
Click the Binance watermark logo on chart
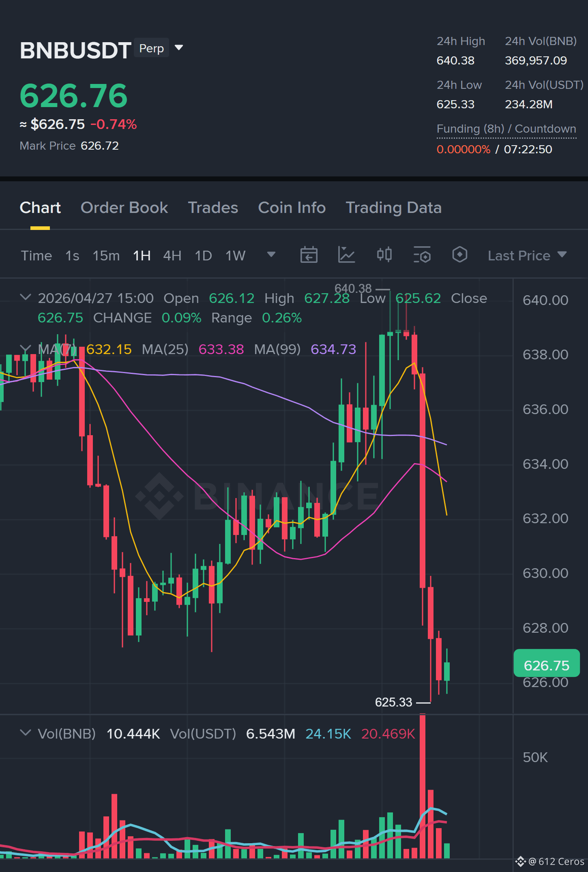159,496
